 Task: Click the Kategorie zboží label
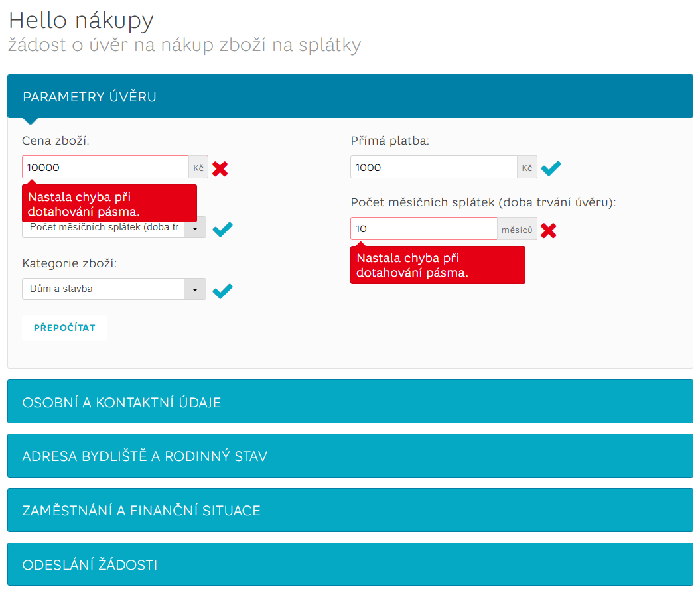(x=70, y=263)
